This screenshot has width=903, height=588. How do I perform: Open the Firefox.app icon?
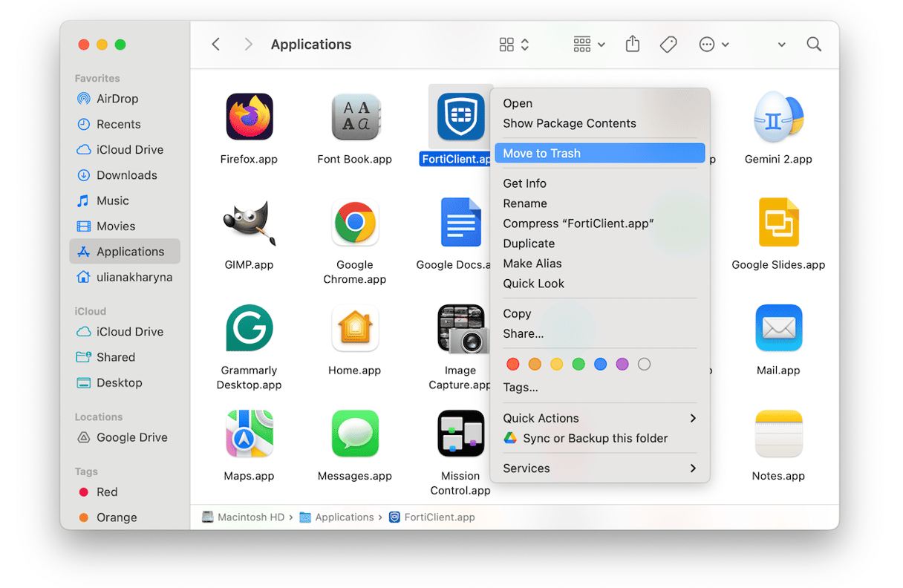[249, 117]
